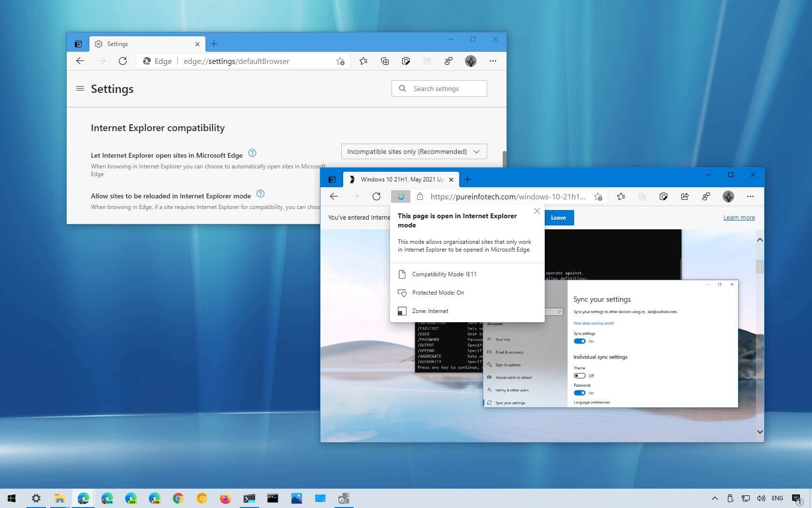This screenshot has width=812, height=508.
Task: Share the pureinfotech page
Action: pyautogui.click(x=685, y=196)
